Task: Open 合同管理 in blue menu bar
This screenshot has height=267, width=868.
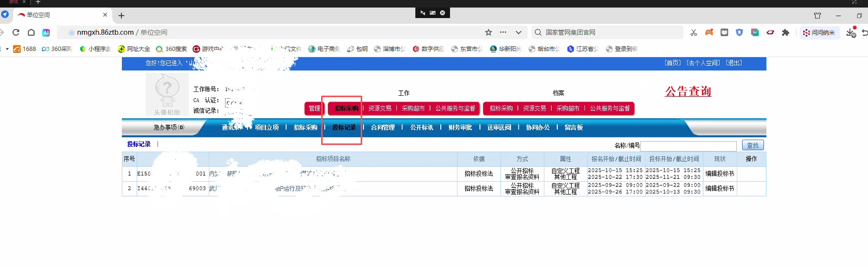Action: pyautogui.click(x=383, y=127)
